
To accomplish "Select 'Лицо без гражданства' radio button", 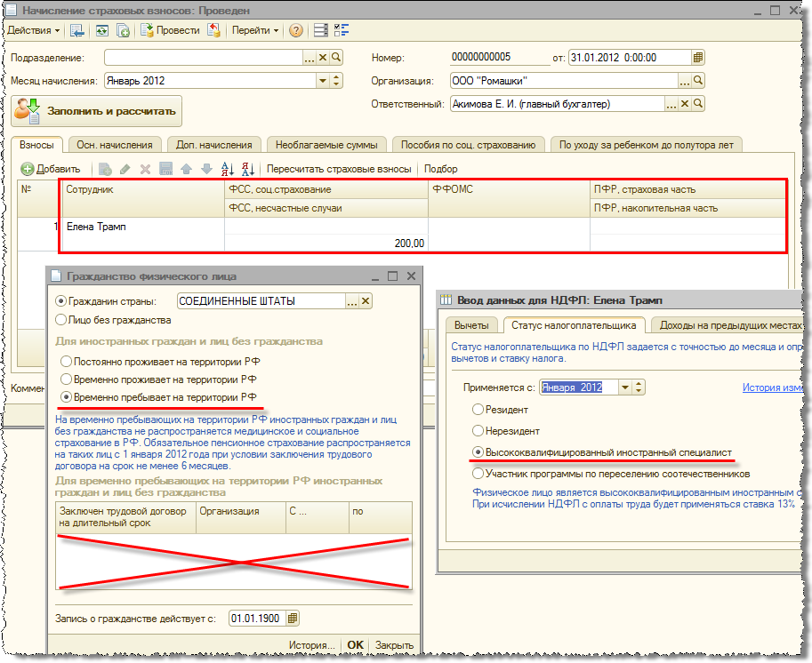I will (60, 319).
